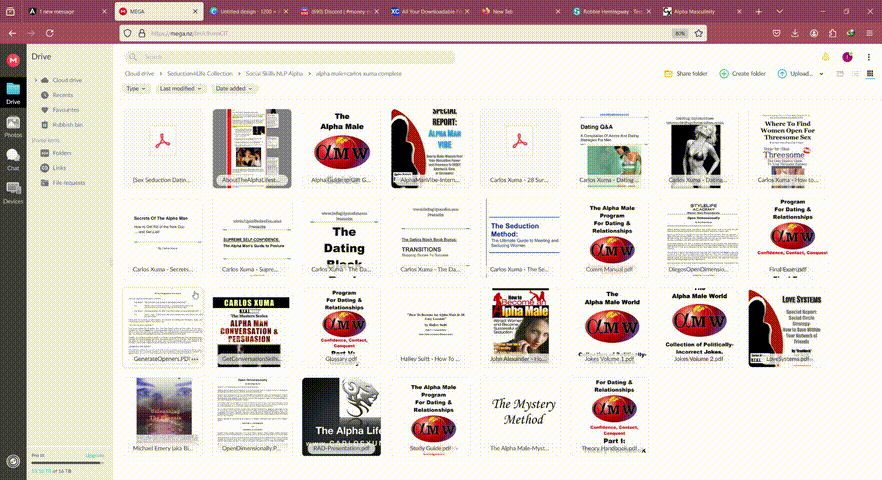882x480 pixels.
Task: Switch to the large thumbnail view
Action: (840, 74)
